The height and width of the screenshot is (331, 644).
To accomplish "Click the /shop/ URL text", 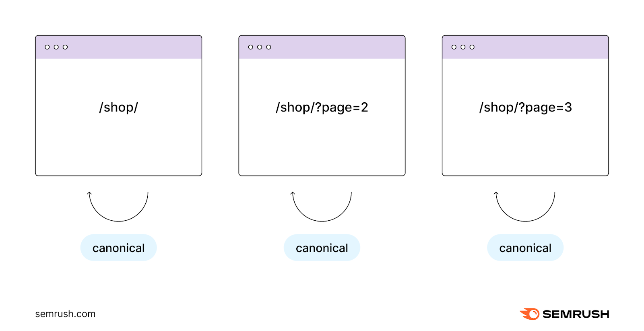I will pyautogui.click(x=118, y=108).
